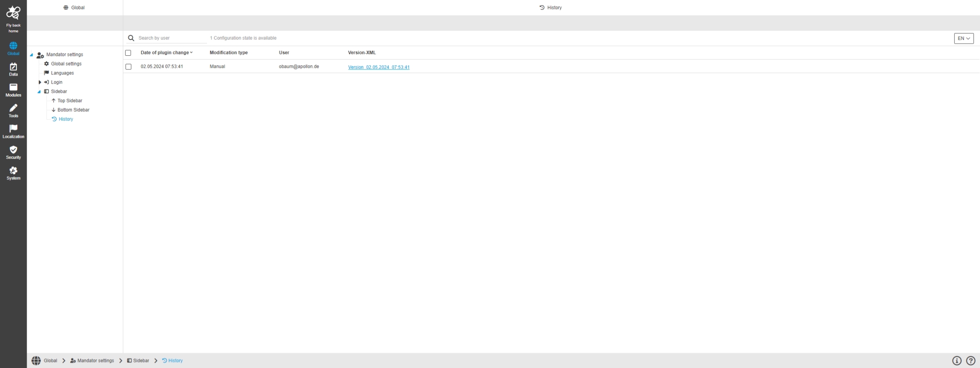Click the Version-XML column header
This screenshot has height=368, width=980.
362,53
